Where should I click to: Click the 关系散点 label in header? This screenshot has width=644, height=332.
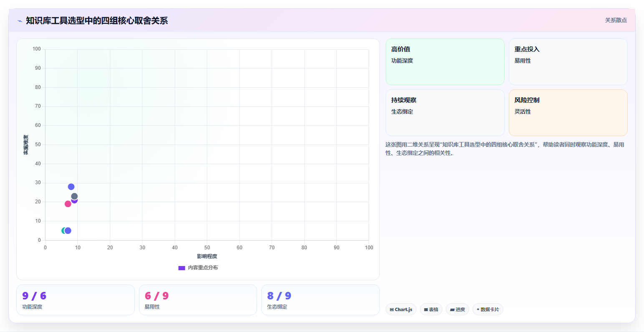tap(616, 20)
